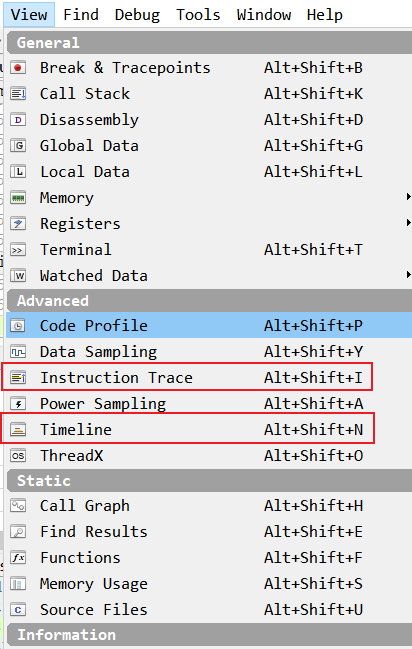Screen dimensions: 412x649
Task: Choose Timeline from the Advanced section
Action: tap(188, 429)
